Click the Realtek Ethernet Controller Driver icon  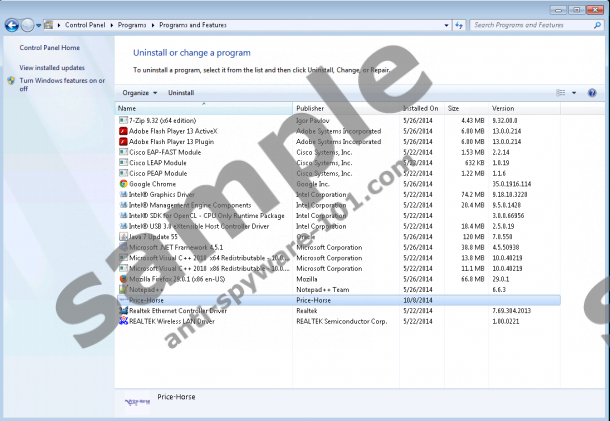[123, 311]
